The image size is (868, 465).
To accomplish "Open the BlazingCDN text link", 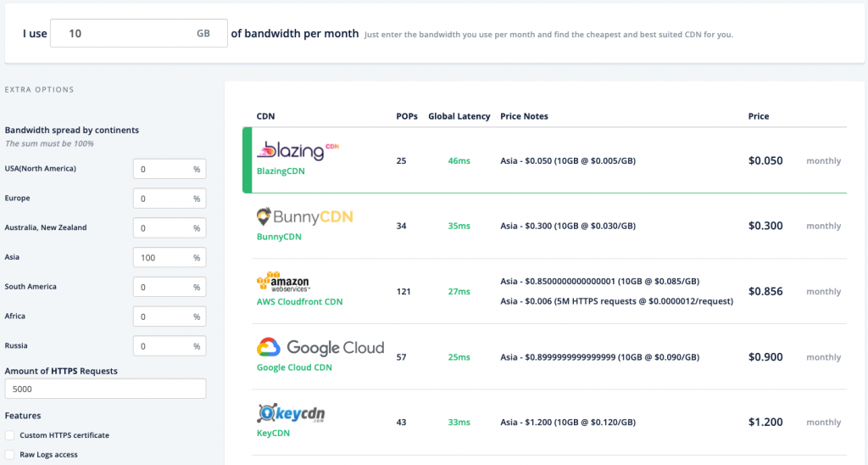I will pos(281,171).
